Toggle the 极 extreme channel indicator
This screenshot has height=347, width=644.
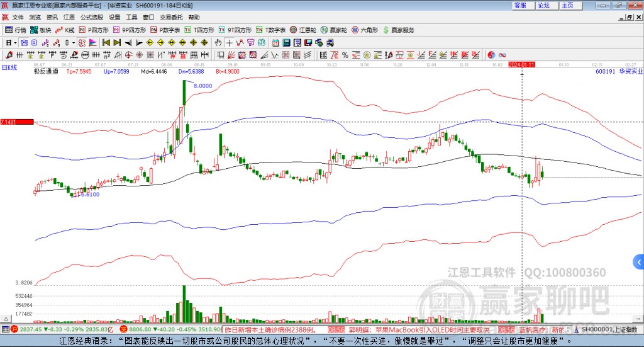click(x=82, y=43)
